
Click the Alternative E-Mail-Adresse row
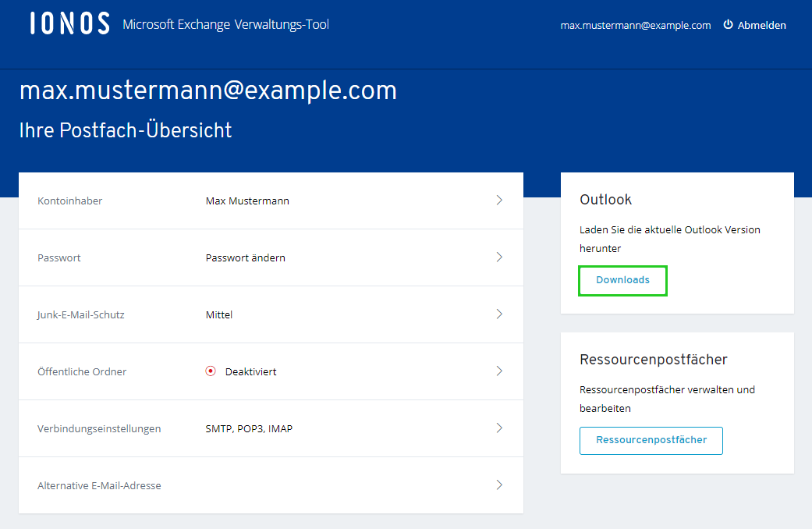[98, 485]
